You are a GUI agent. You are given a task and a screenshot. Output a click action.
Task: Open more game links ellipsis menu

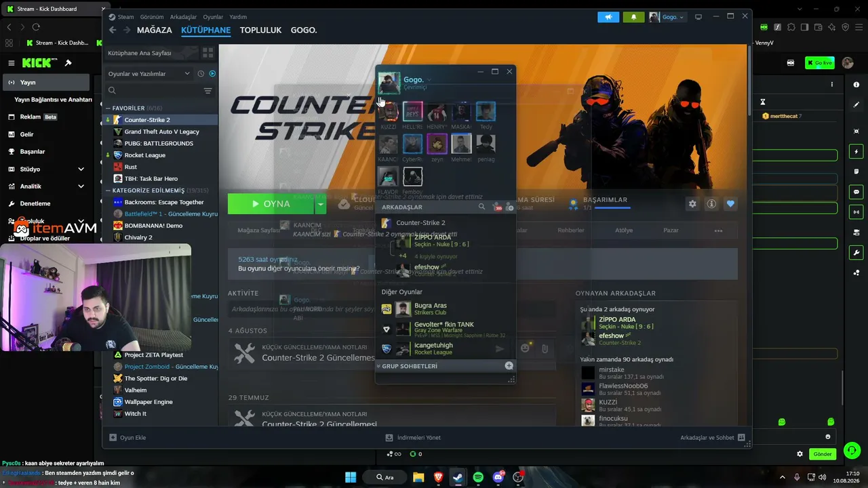coord(718,230)
